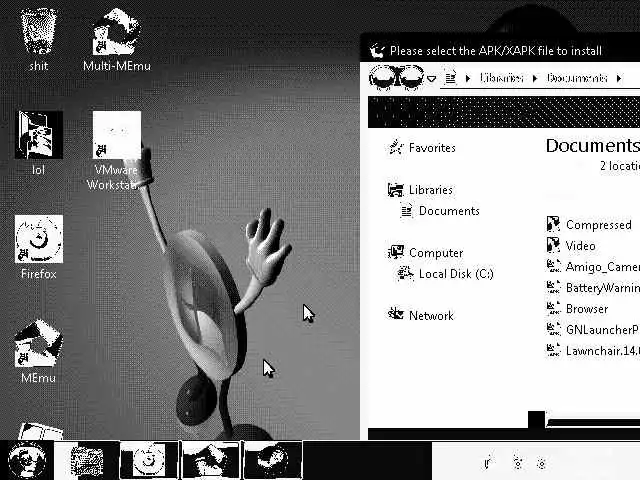Click the 2 locations link under Documents
The width and height of the screenshot is (640, 480).
click(620, 166)
